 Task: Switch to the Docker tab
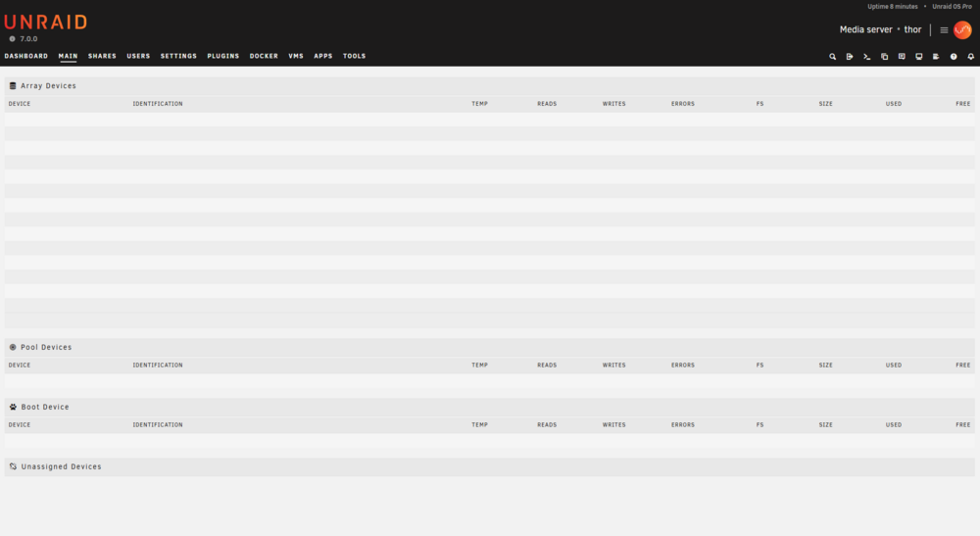click(264, 56)
